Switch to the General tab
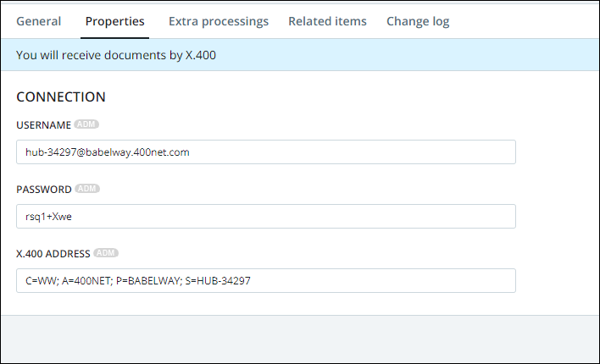The height and width of the screenshot is (364, 600). tap(38, 21)
